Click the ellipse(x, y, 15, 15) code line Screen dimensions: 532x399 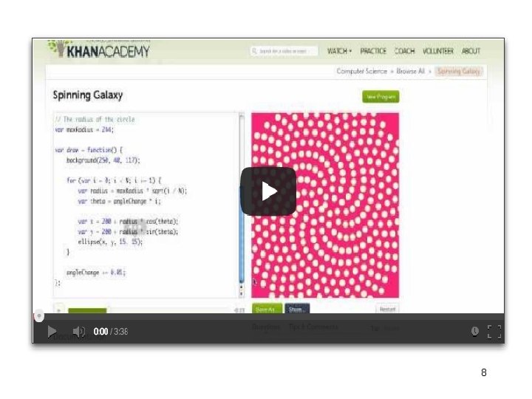coord(110,242)
